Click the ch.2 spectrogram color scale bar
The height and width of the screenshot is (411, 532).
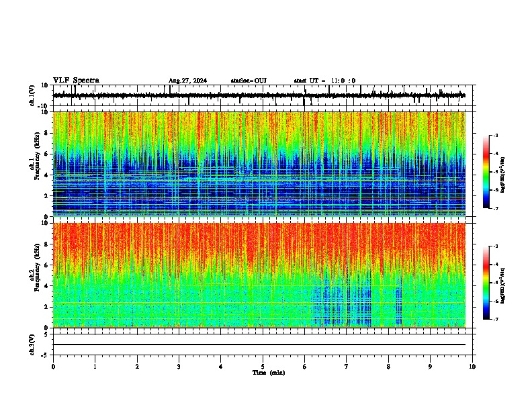[486, 283]
